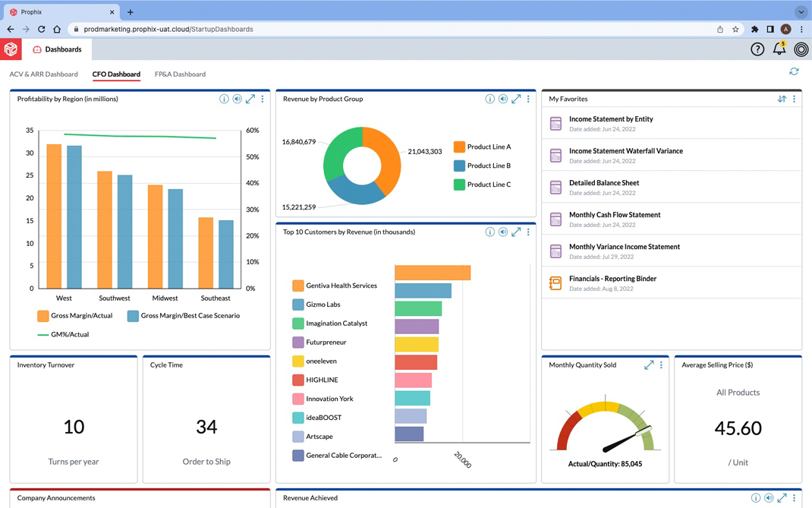Click the Prophix red cube logo
This screenshot has height=508, width=812.
click(x=11, y=49)
